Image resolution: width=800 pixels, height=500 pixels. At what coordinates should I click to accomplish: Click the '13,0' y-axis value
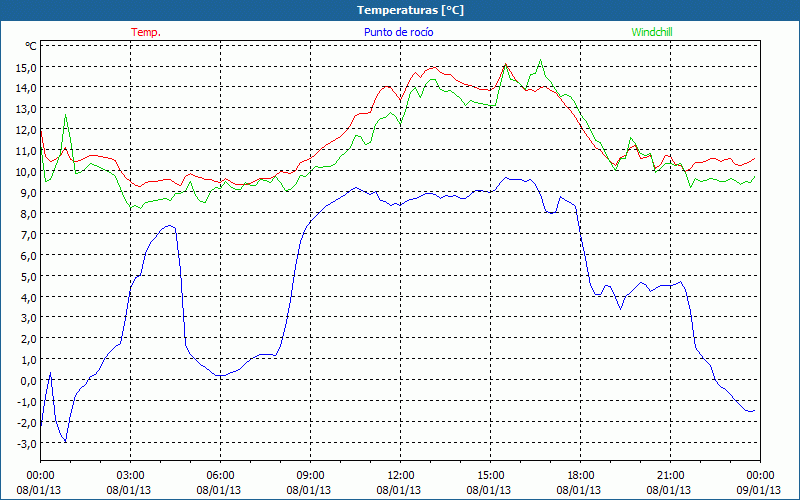[x=27, y=109]
